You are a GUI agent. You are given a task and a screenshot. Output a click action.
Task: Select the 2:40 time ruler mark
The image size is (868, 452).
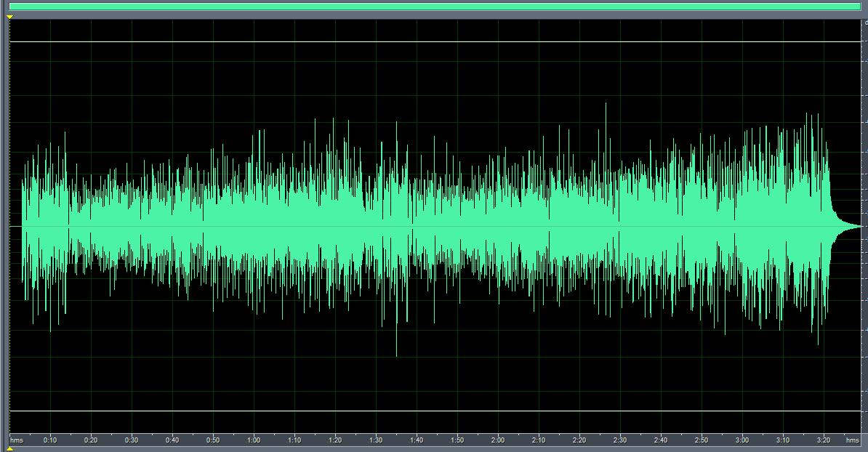661,440
